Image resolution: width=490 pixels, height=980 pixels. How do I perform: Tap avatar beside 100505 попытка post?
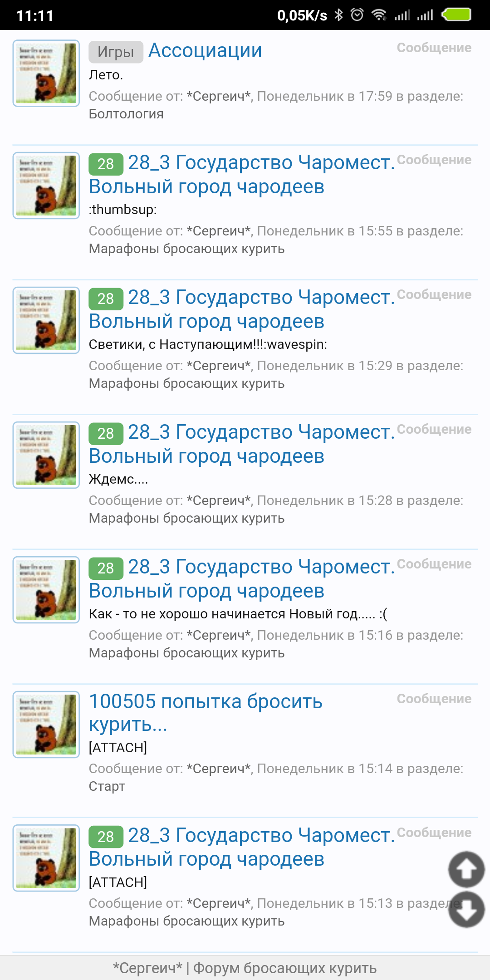[46, 725]
